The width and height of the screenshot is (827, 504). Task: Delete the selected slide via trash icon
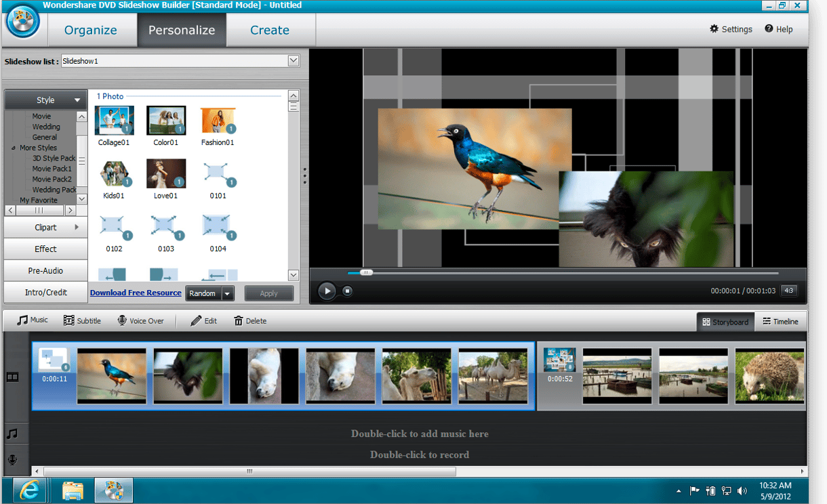(238, 320)
